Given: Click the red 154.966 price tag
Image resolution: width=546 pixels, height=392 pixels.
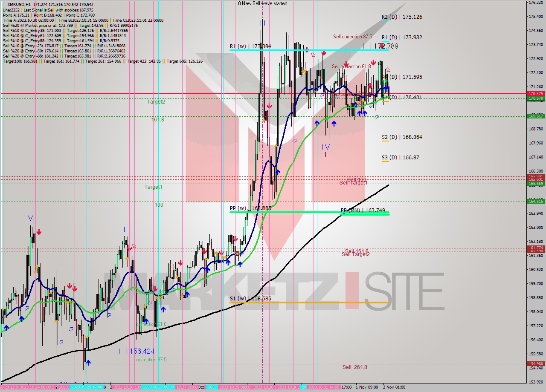Looking at the screenshot, I should (x=536, y=364).
